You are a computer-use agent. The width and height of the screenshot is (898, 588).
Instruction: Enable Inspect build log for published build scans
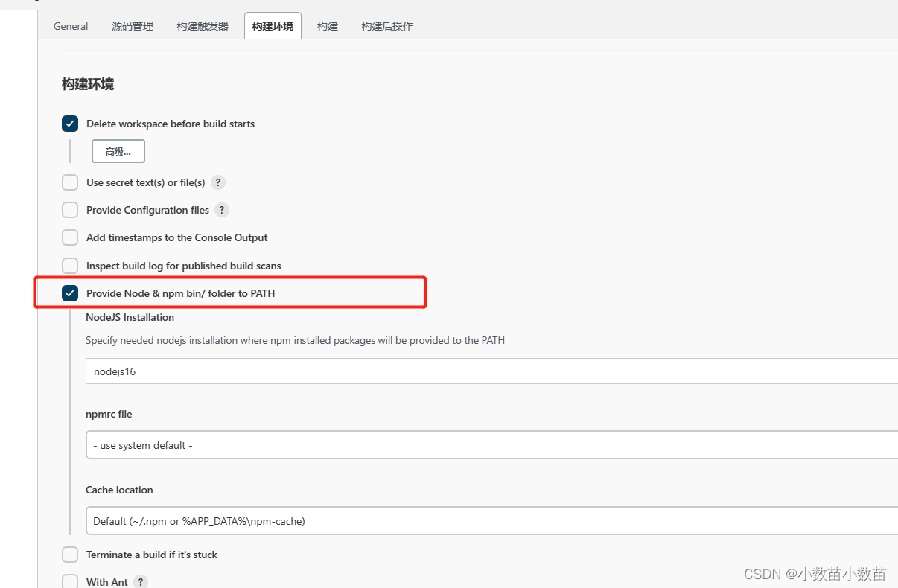[69, 266]
